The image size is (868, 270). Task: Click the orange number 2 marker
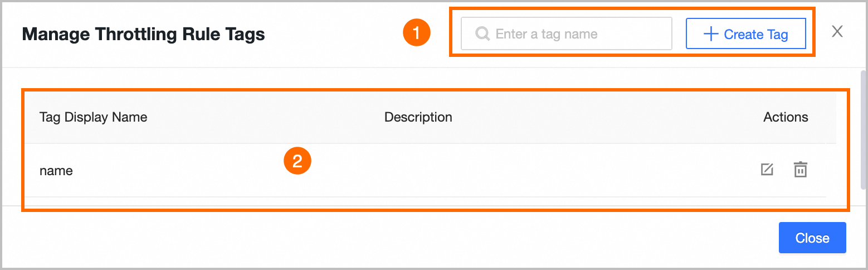click(x=297, y=162)
